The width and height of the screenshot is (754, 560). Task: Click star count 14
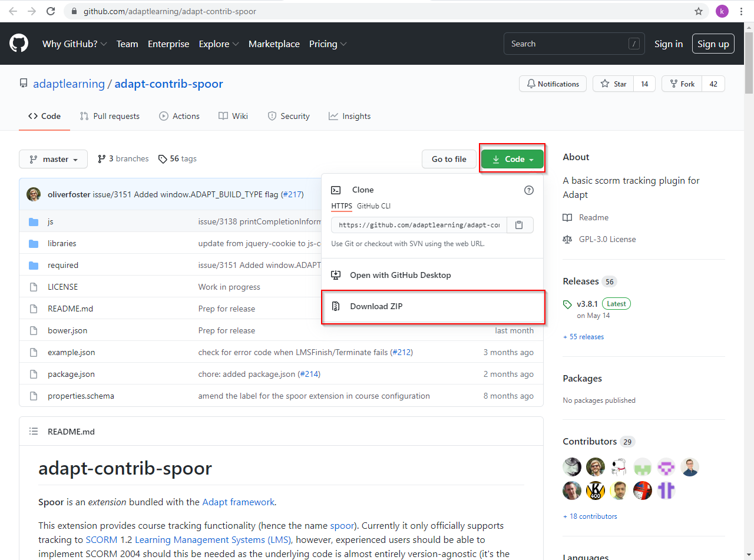pyautogui.click(x=644, y=84)
